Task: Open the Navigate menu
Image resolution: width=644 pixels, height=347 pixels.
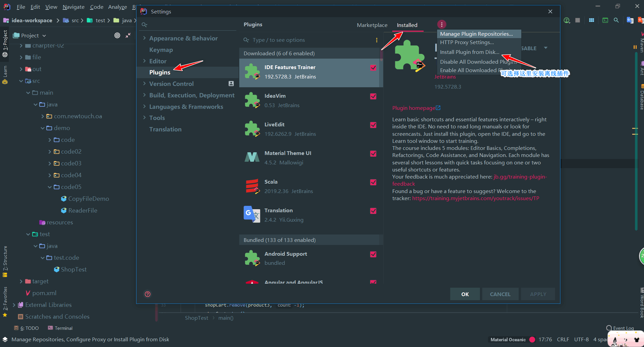Action: pos(73,7)
